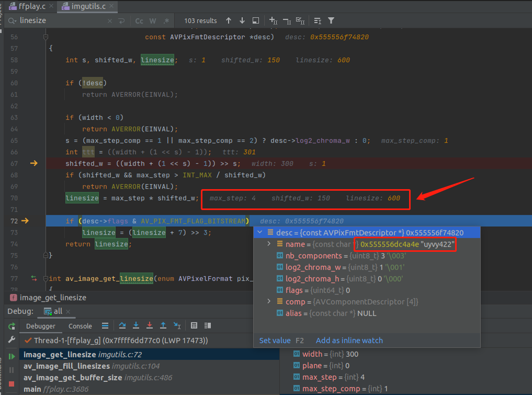
Task: Resume program with green play icon
Action: click(x=12, y=356)
